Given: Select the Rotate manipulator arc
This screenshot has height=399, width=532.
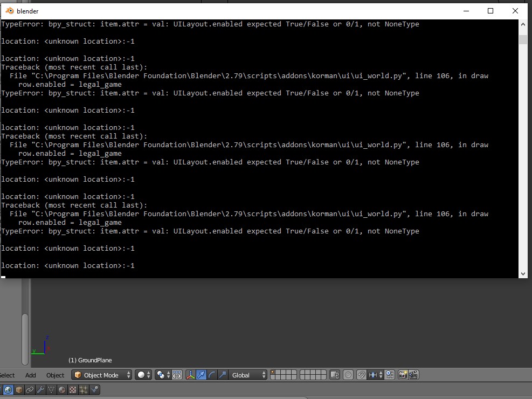Looking at the screenshot, I should 212,375.
